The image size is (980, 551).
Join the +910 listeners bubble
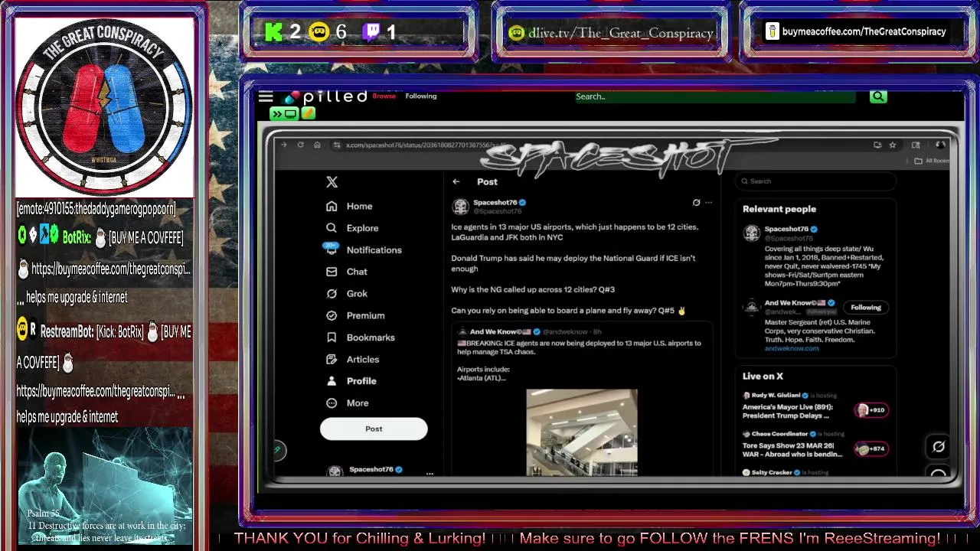871,410
